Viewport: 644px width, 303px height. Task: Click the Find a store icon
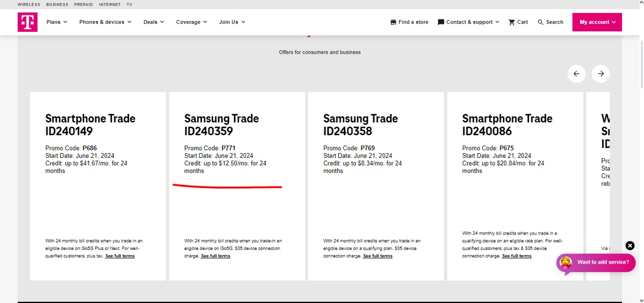393,22
